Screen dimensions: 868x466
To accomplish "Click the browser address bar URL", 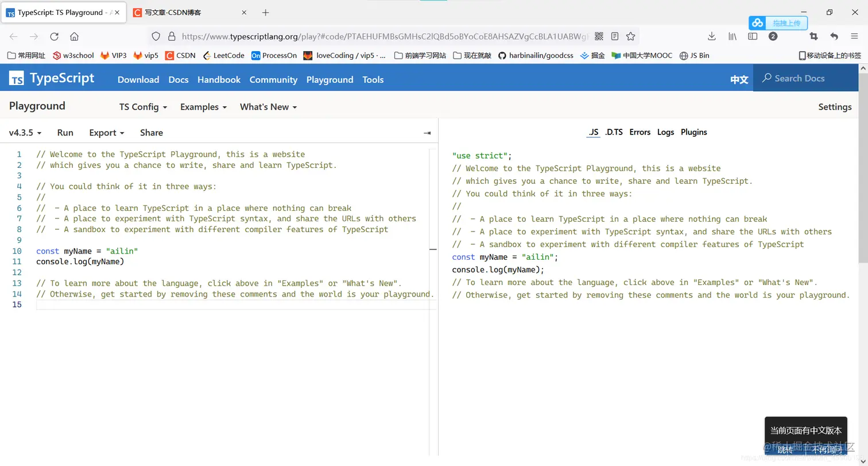I will [x=385, y=36].
